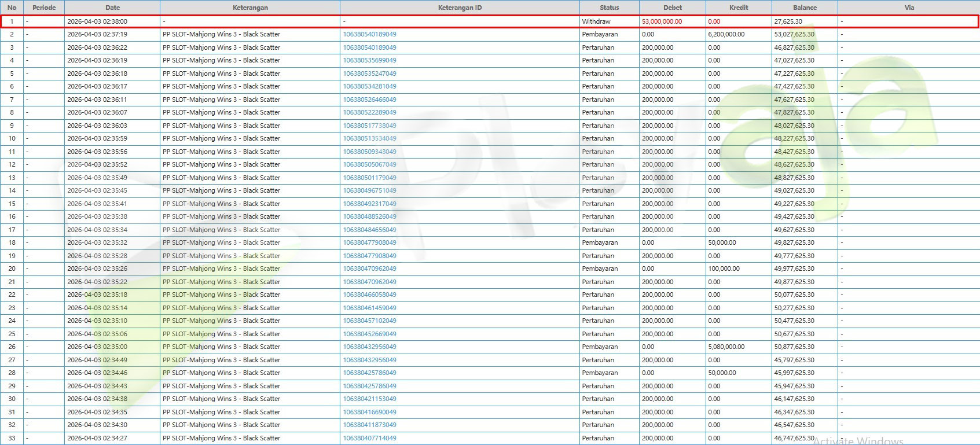This screenshot has width=980, height=445.
Task: Click the Via column header
Action: coord(909,8)
